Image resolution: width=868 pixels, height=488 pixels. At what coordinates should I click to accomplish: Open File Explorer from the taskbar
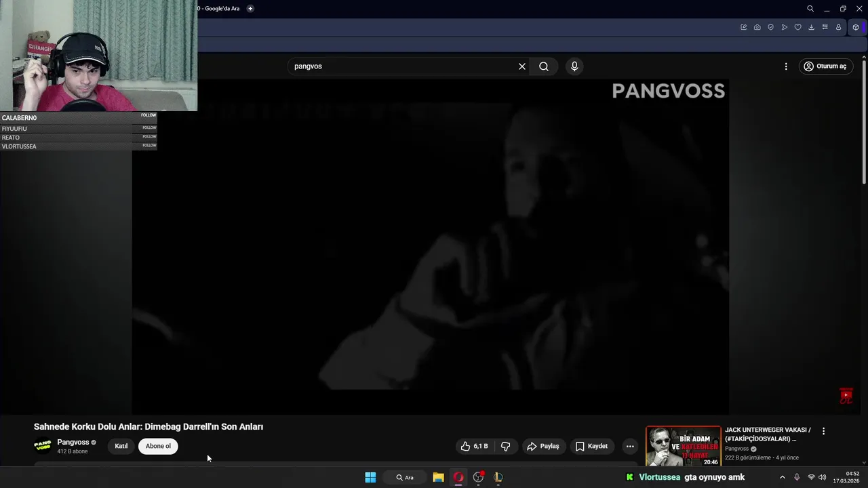tap(438, 477)
